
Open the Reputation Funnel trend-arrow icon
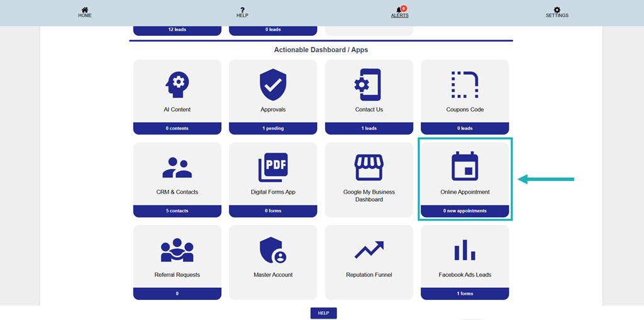tap(369, 250)
